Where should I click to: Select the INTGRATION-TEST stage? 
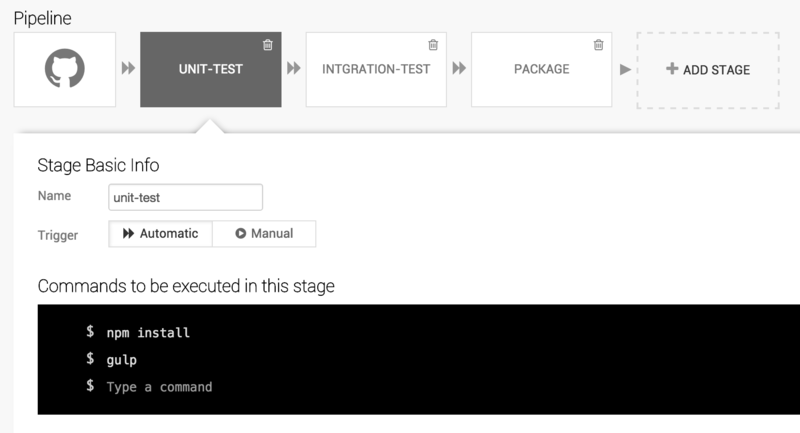376,69
